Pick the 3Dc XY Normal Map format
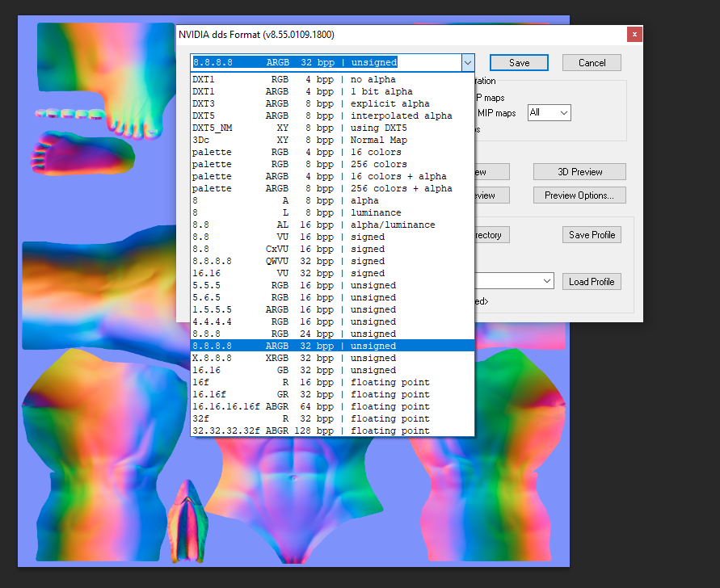This screenshot has width=720, height=588. tap(332, 140)
